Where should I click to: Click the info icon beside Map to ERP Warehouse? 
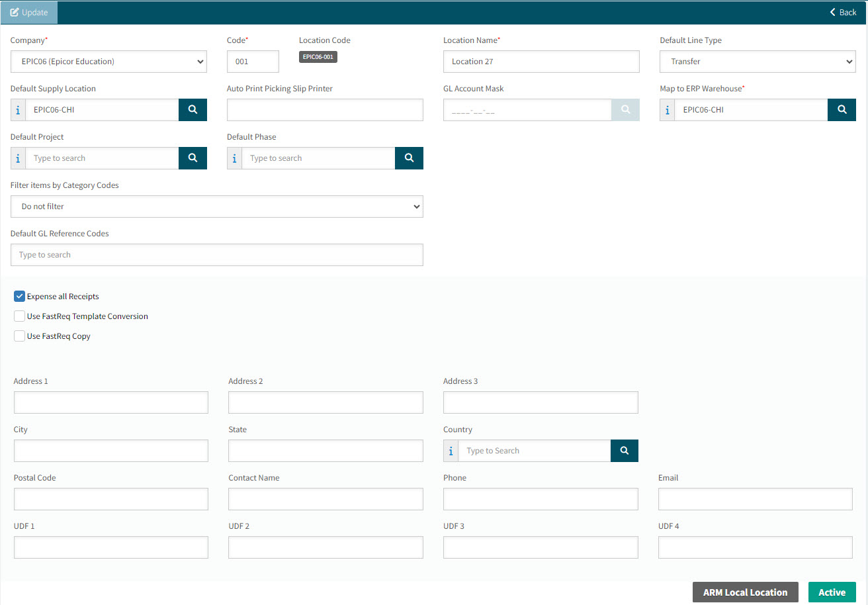(x=667, y=110)
